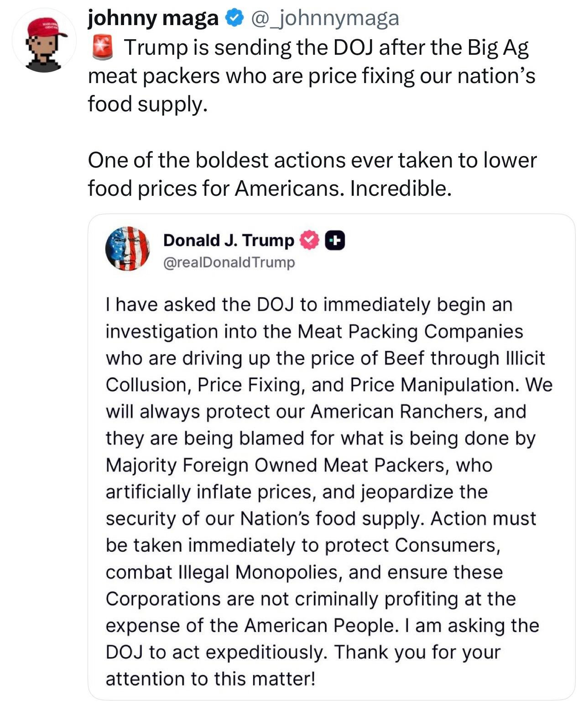
Task: Click the black plus badge next to Trump's name
Action: 335,241
